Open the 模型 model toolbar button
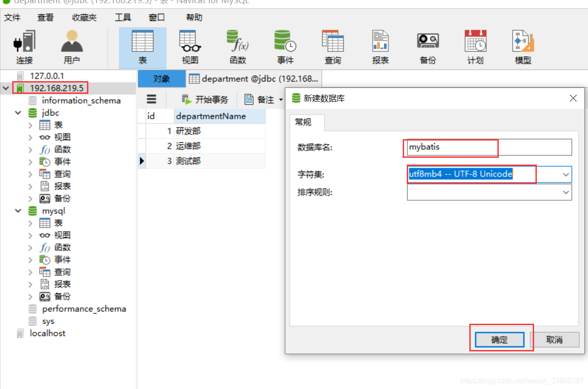The height and width of the screenshot is (389, 588). click(x=523, y=48)
